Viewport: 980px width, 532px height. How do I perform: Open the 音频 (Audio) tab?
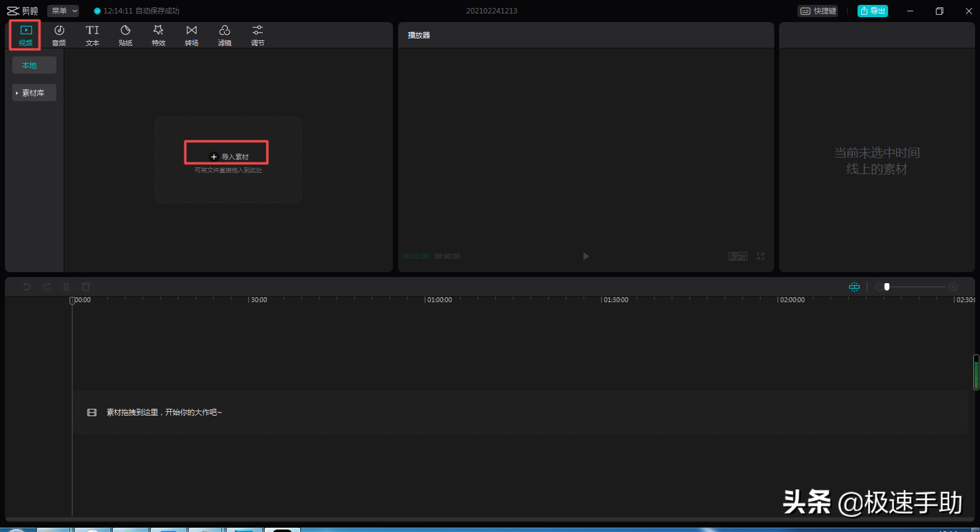point(59,36)
